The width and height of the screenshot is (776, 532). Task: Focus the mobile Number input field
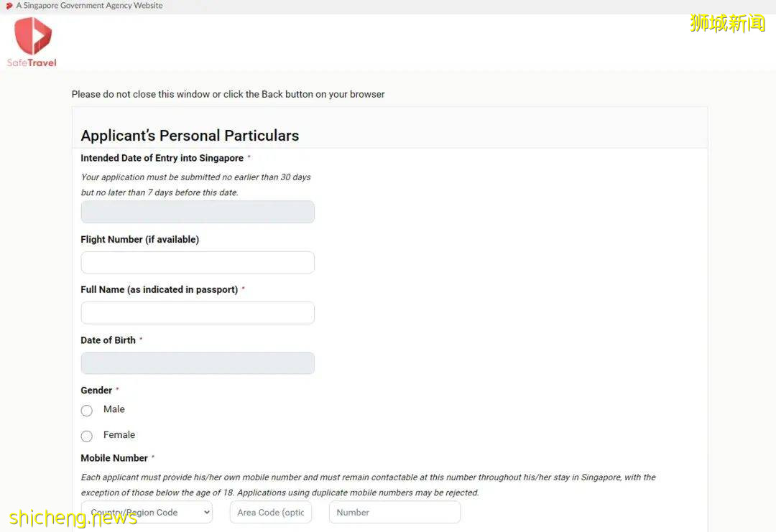coord(394,512)
